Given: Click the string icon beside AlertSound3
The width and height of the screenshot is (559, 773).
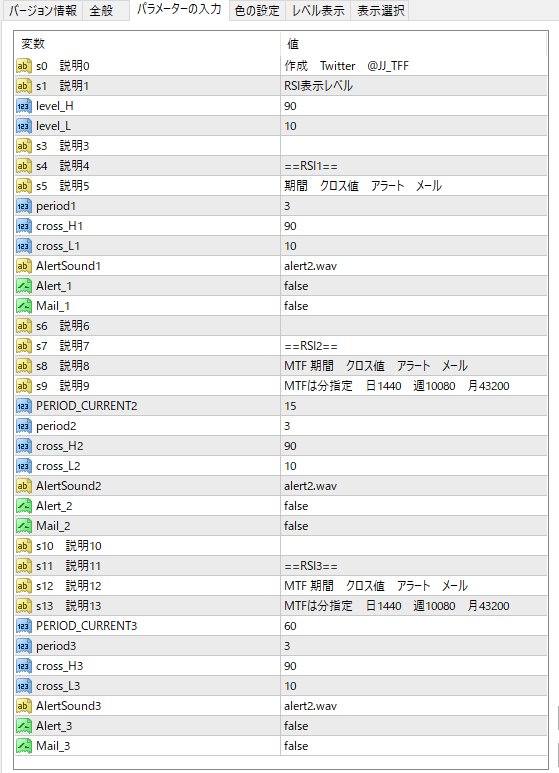Looking at the screenshot, I should tap(24, 706).
